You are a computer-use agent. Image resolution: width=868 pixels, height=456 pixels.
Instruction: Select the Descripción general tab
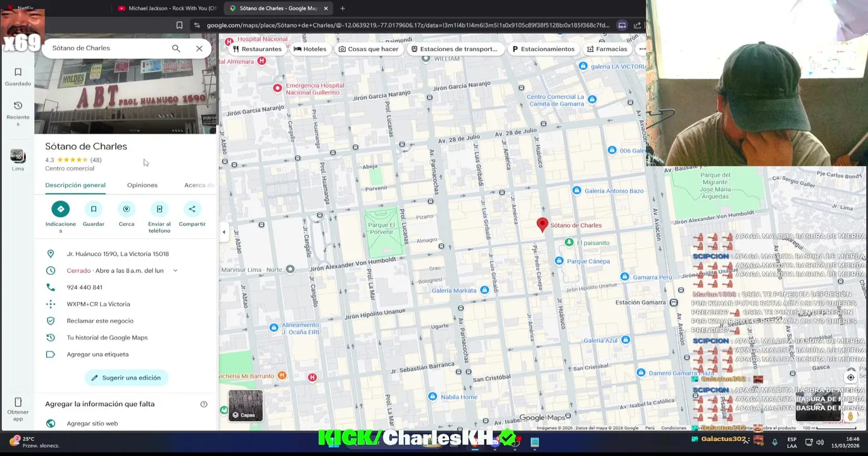coord(75,185)
